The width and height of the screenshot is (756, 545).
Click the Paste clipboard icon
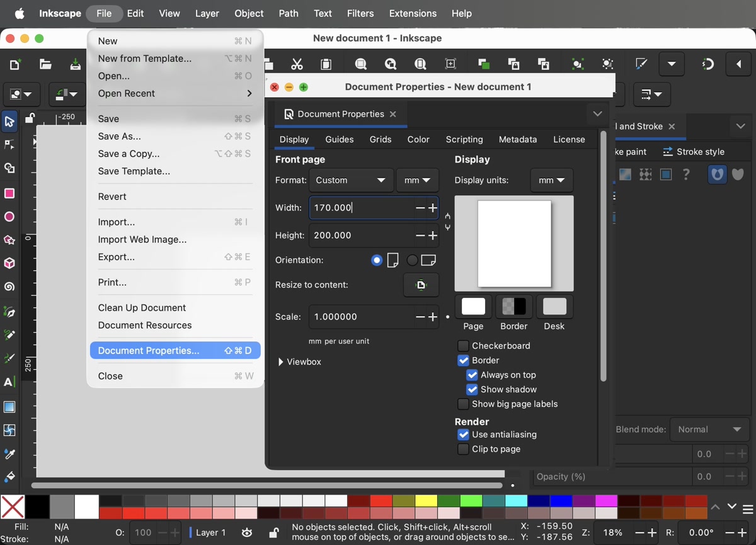point(326,64)
